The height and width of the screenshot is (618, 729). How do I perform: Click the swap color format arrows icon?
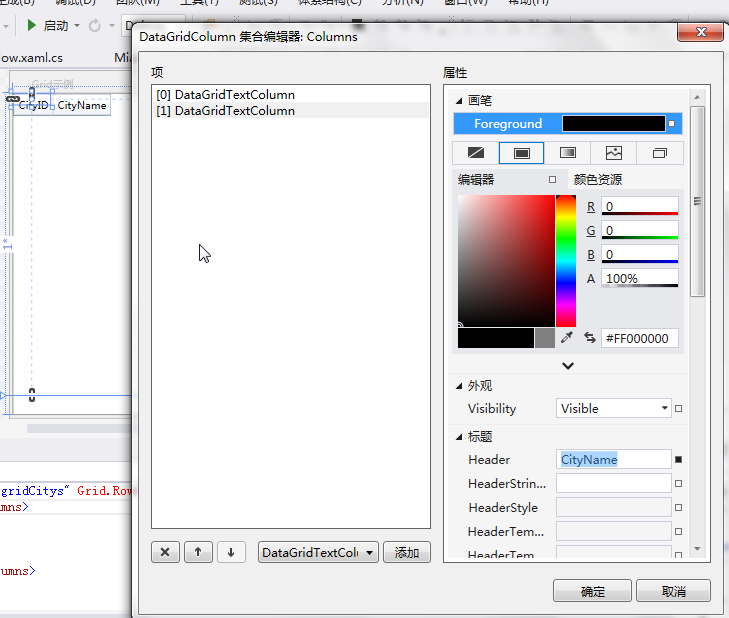pos(590,338)
